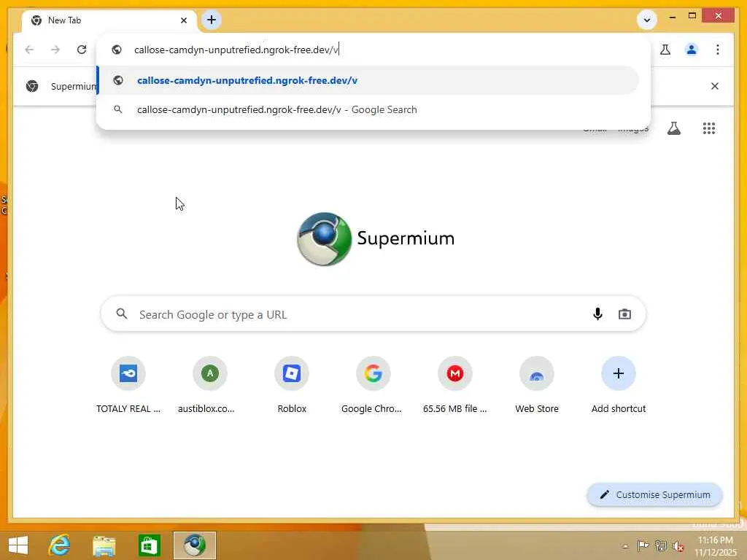The width and height of the screenshot is (747, 560).
Task: Open the Google apps grid
Action: coord(709,128)
